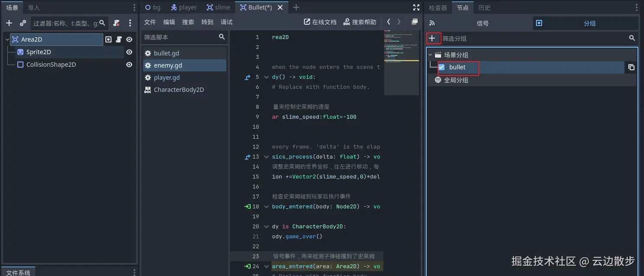This screenshot has width=644, height=276.
Task: Open 在线文档 online docs link
Action: point(320,22)
